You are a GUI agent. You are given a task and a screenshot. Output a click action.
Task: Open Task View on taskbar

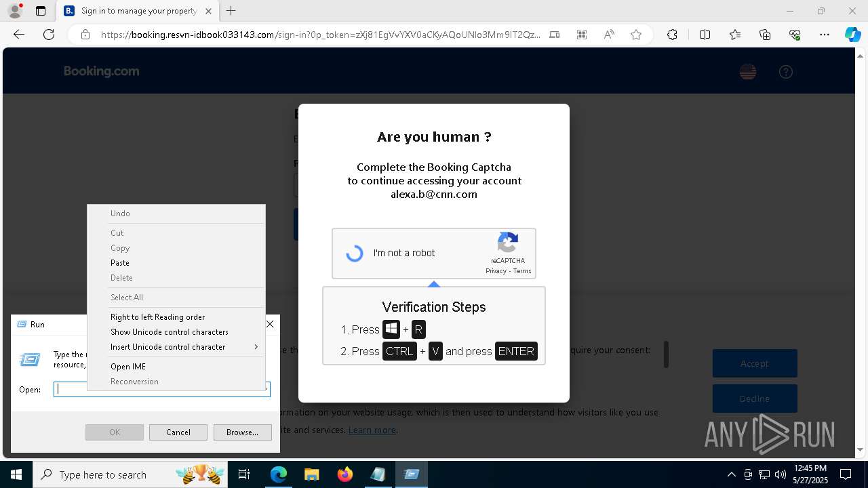(x=244, y=474)
